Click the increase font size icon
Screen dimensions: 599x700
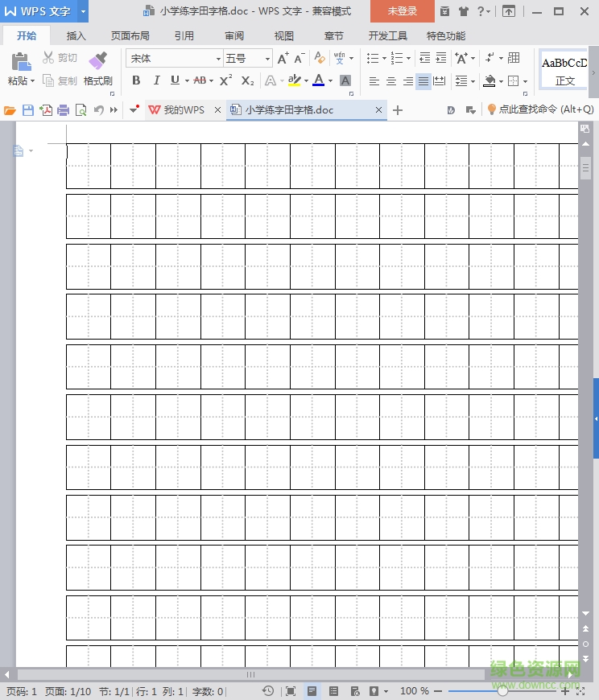(283, 59)
